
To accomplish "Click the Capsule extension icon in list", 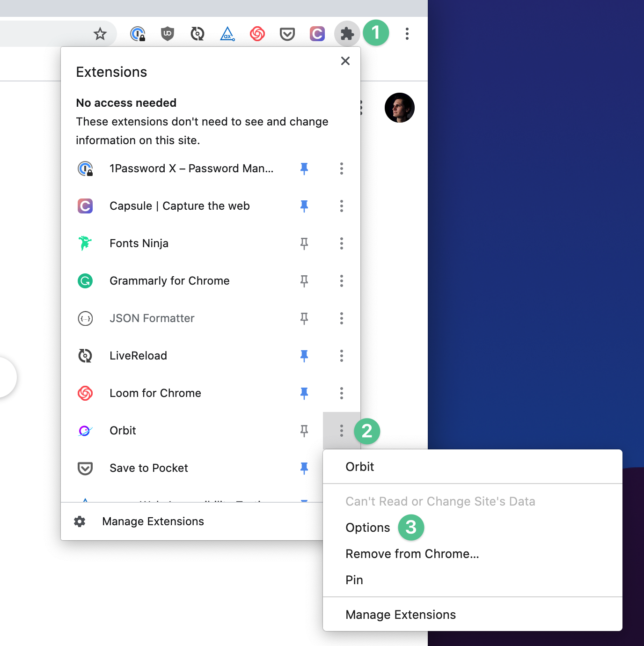I will click(x=85, y=206).
